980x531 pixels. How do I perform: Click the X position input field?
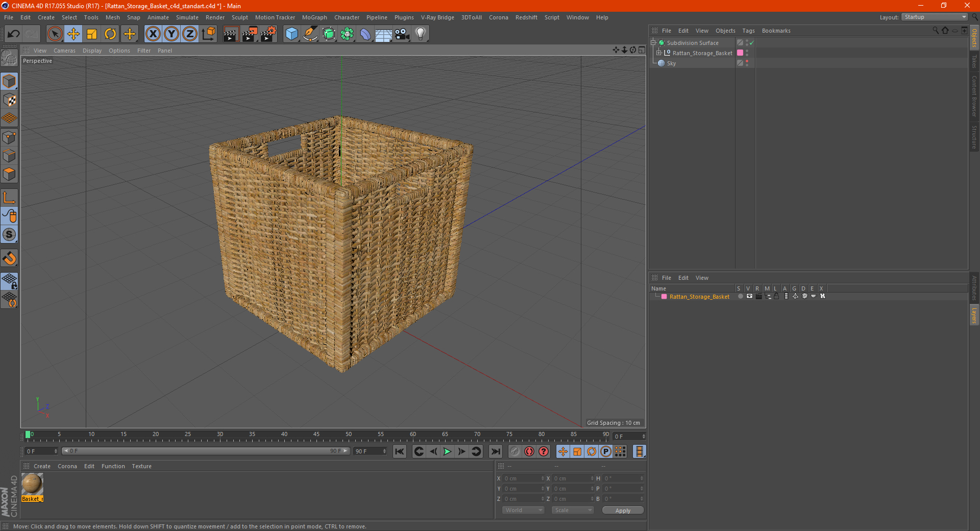click(x=524, y=478)
